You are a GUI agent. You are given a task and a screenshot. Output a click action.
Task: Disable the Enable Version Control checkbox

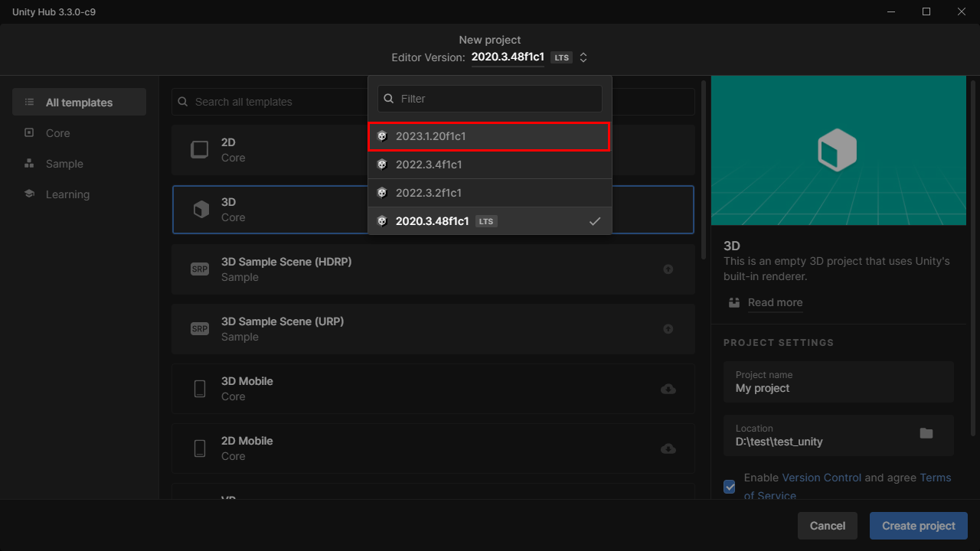729,487
